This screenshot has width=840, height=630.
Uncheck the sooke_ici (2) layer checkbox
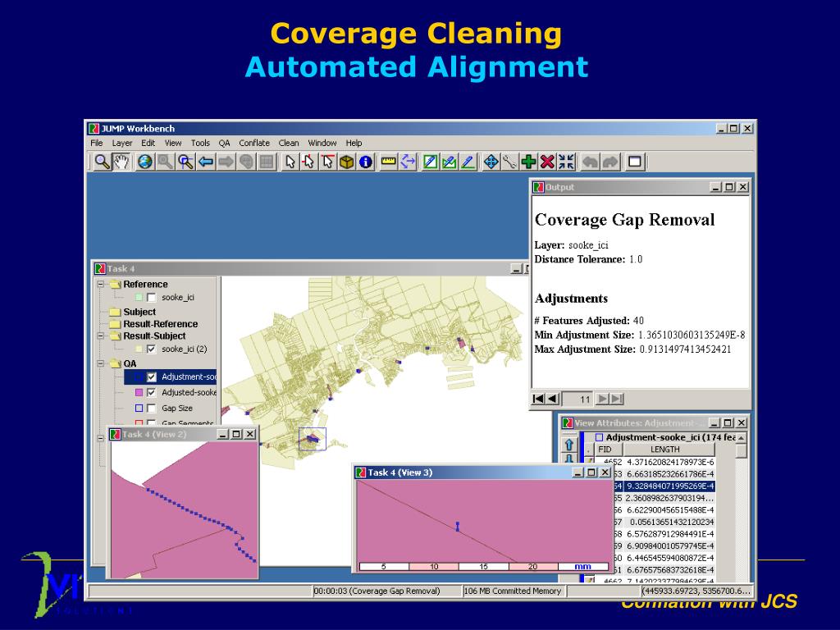coord(151,349)
